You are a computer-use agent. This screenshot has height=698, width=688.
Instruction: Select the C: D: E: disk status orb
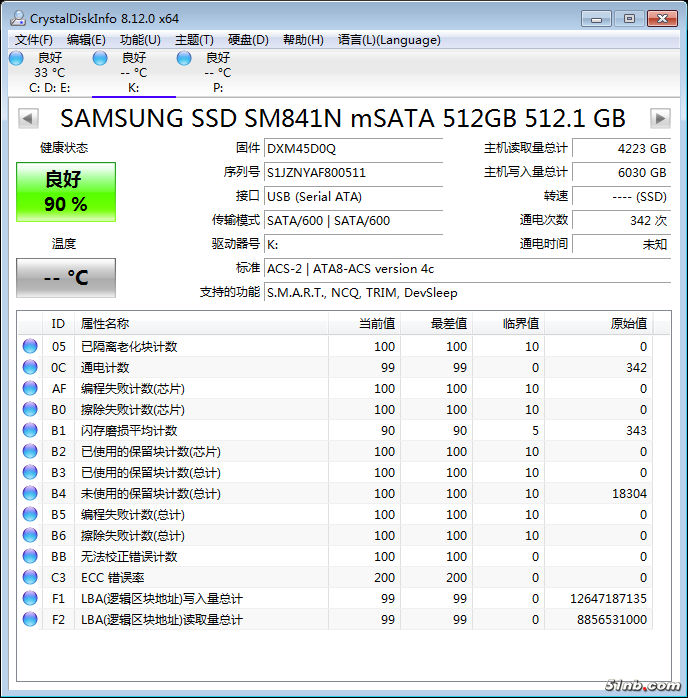point(16,58)
